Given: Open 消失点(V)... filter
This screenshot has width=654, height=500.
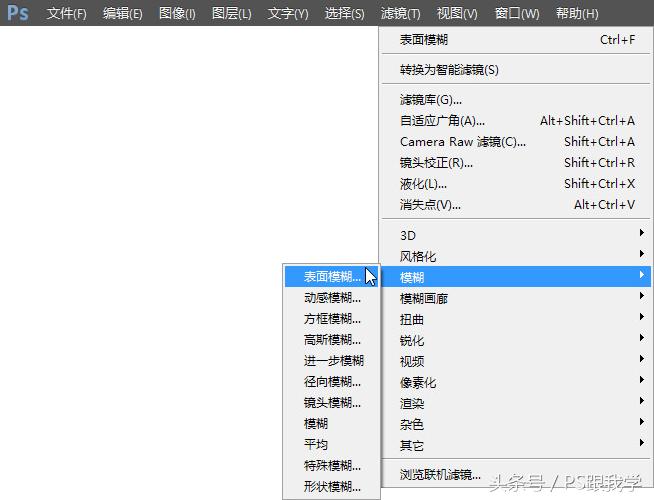Looking at the screenshot, I should 516,205.
